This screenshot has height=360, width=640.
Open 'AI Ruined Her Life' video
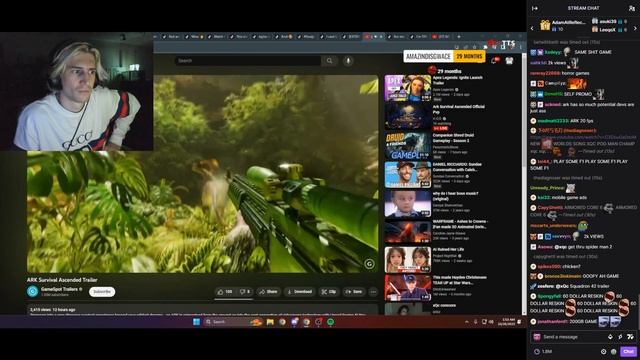point(407,260)
